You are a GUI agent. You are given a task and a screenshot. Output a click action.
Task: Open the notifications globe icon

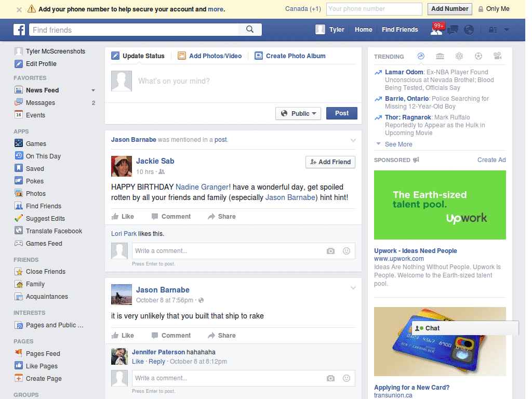pos(469,30)
